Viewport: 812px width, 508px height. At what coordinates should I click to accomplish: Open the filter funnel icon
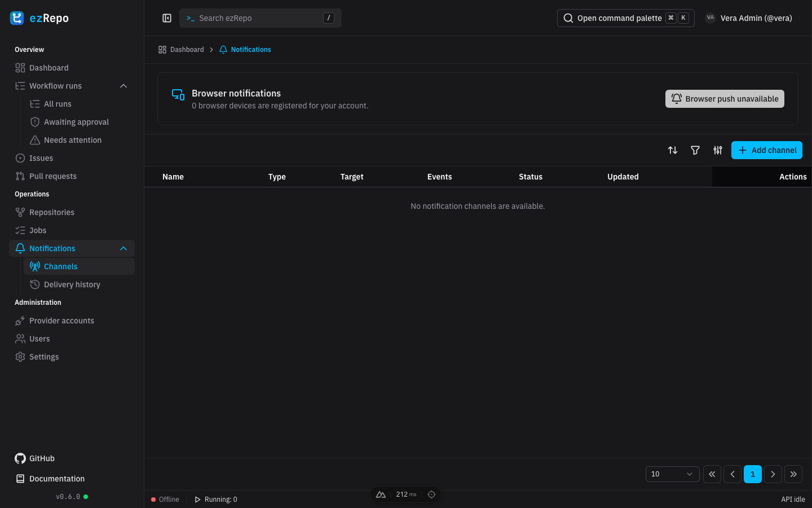pos(695,150)
